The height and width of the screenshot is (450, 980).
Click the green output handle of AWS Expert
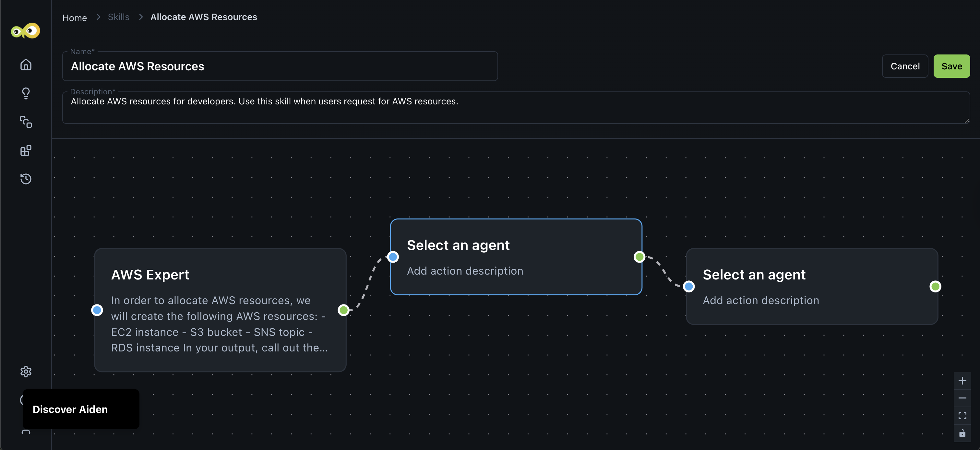[x=343, y=310]
